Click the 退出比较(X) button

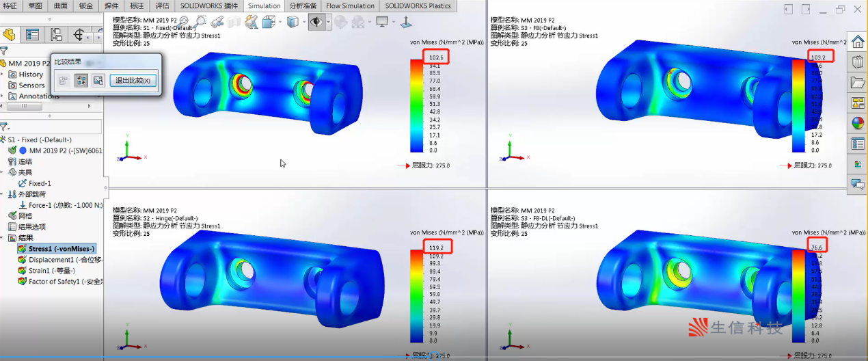click(x=134, y=80)
